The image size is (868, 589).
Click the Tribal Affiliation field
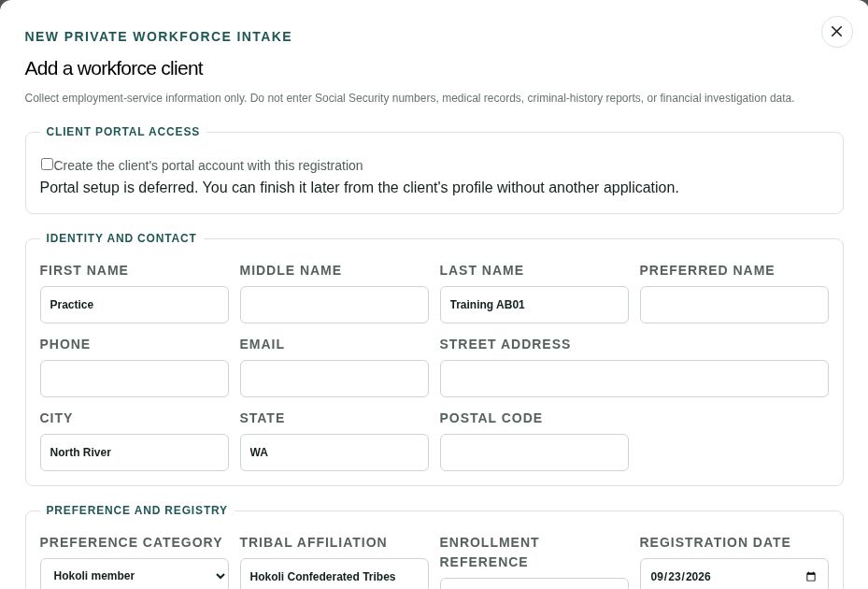(x=334, y=575)
